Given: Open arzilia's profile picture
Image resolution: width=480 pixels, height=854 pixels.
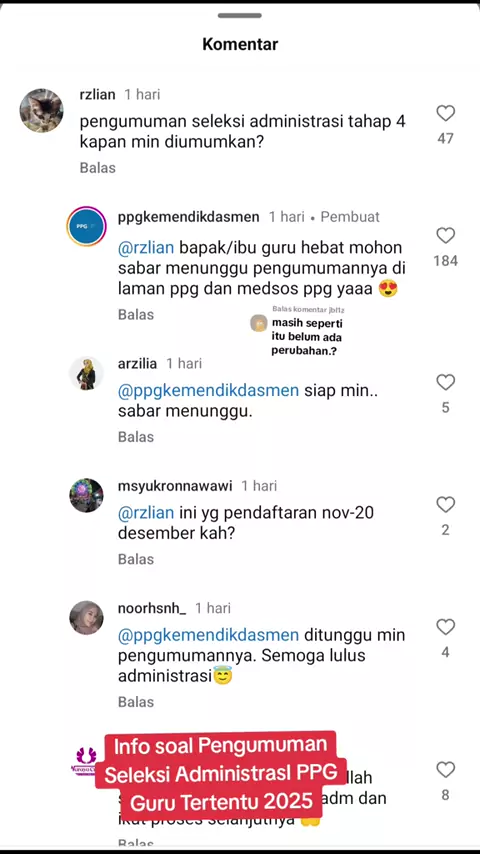Looking at the screenshot, I should 86,373.
